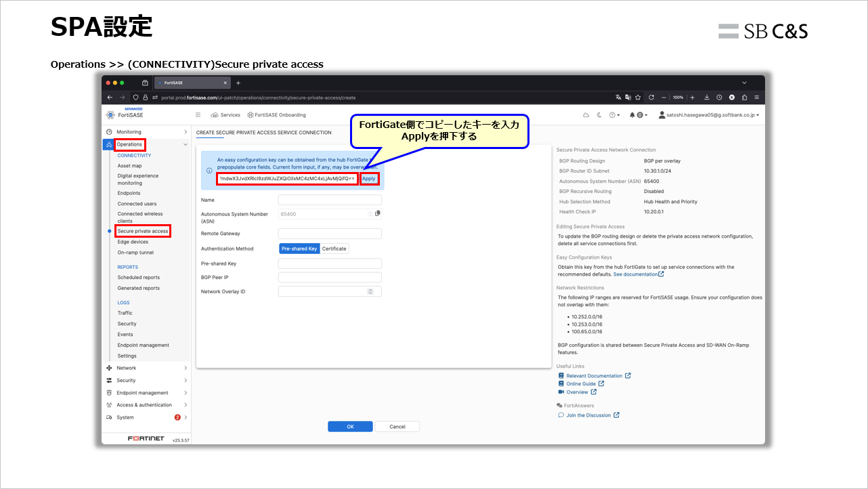The image size is (868, 489).
Task: Click the info icon in blue banner
Action: coord(209,171)
